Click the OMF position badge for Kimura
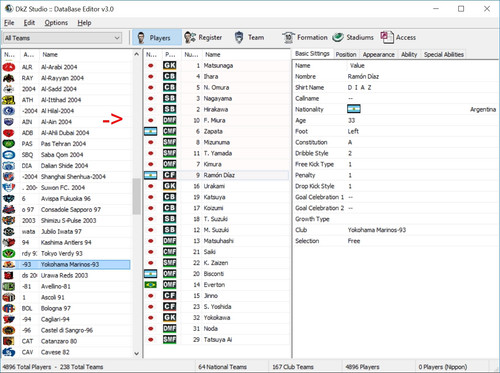This screenshot has width=500, height=373. coord(169,164)
